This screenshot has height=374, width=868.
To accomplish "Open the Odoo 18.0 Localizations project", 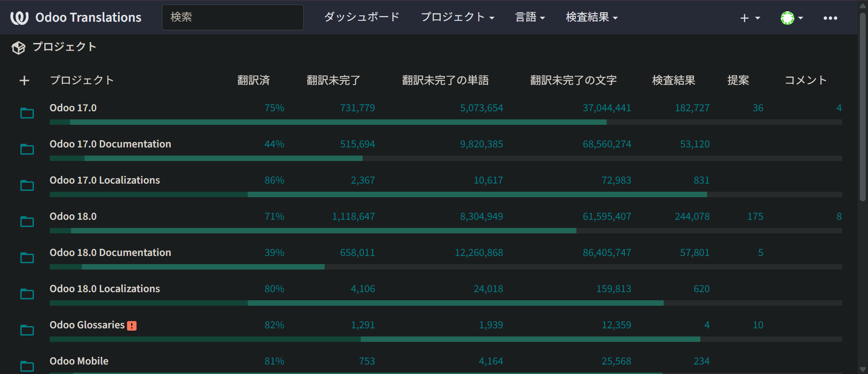I will pos(105,289).
